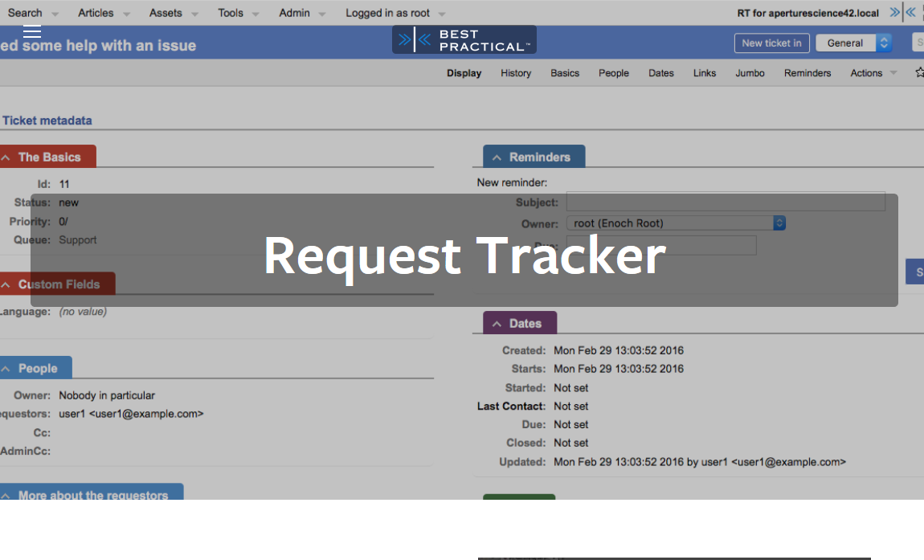Screen dimensions: 924x560
Task: Click the People section title
Action: tap(38, 369)
